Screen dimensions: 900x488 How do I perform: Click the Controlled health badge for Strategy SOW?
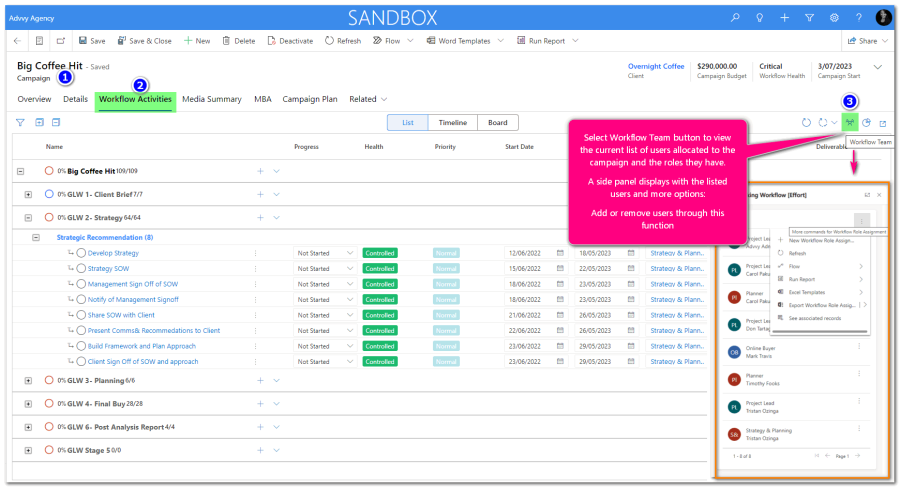point(380,268)
